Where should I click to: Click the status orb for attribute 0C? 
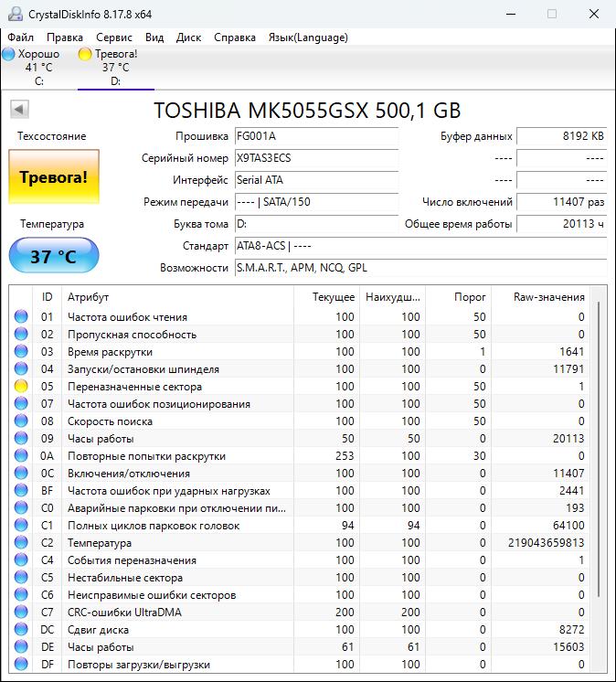[x=21, y=474]
